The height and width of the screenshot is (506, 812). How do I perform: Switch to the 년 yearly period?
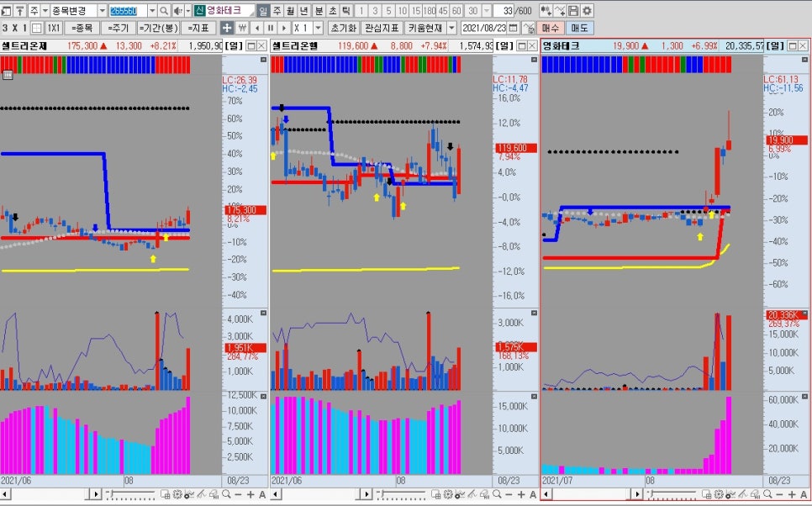[304, 10]
